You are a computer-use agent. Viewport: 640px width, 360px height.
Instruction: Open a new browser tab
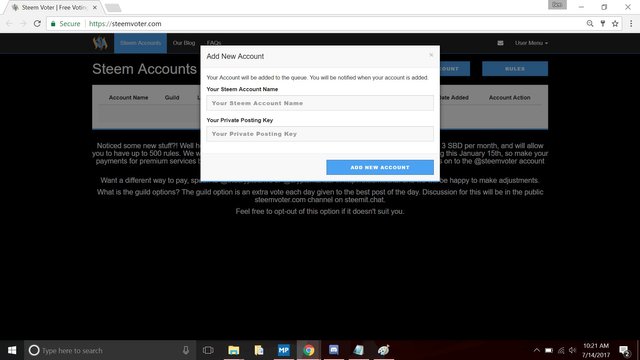113,7
